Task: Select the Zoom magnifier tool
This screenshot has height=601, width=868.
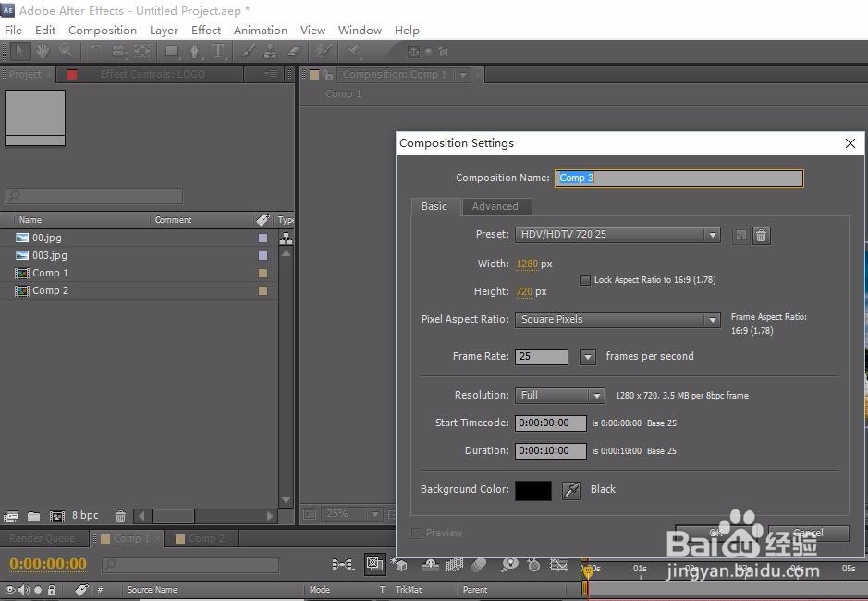Action: (66, 52)
